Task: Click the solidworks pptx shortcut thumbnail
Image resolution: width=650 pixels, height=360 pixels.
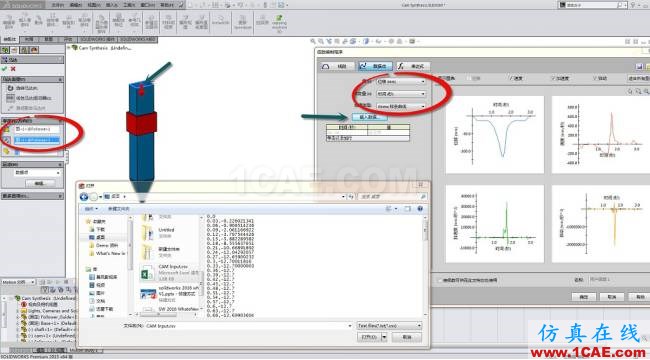Action: (148, 294)
